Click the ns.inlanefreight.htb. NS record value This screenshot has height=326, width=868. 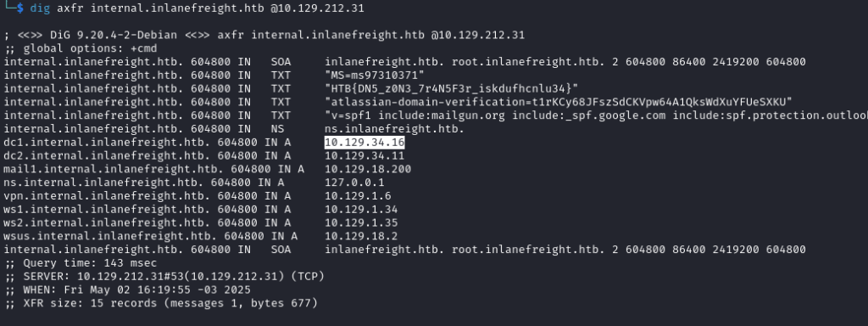tap(395, 129)
